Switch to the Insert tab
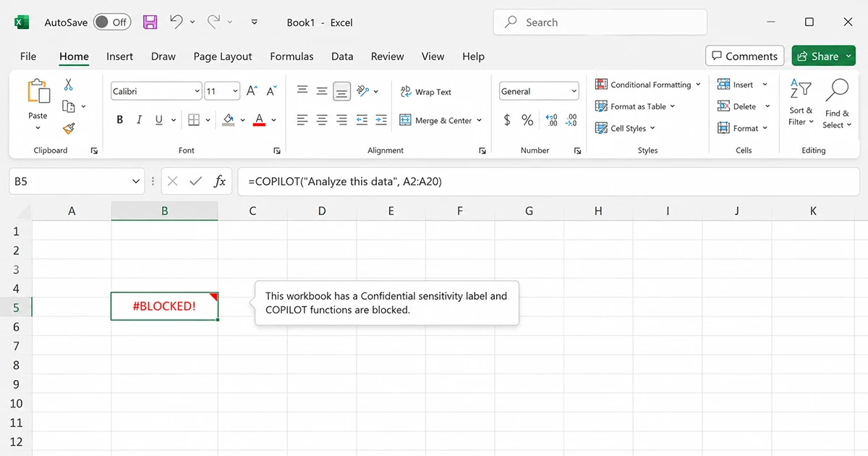The width and height of the screenshot is (868, 456). point(119,56)
